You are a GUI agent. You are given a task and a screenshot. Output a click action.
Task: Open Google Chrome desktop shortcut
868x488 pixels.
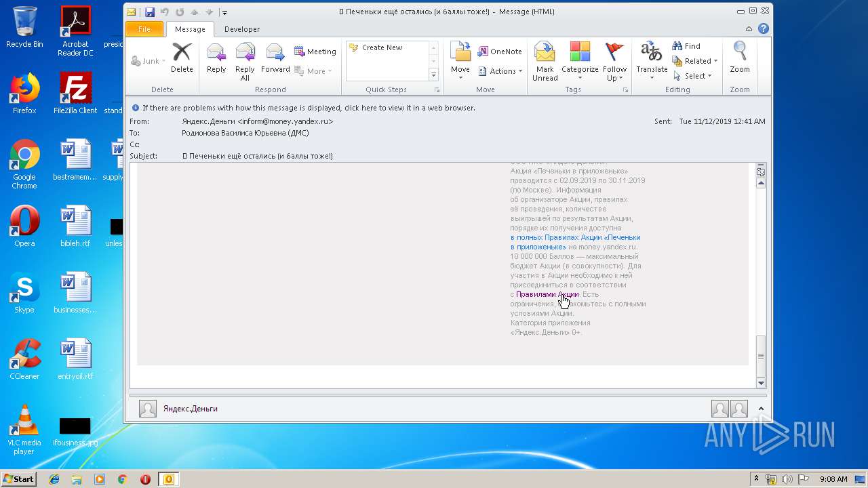[x=24, y=164]
